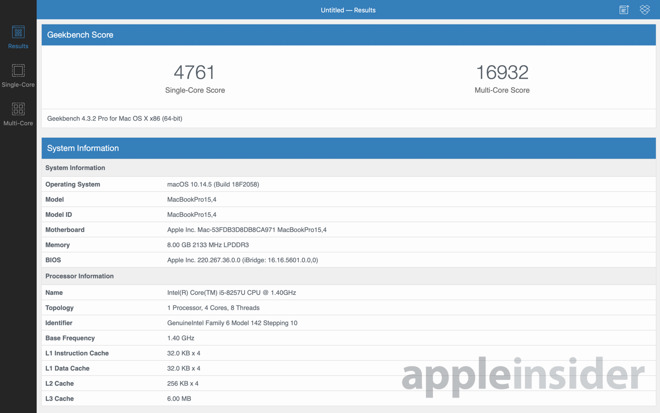Image resolution: width=660 pixels, height=413 pixels.
Task: Open the Multi-Core sidebar section
Action: [x=18, y=114]
